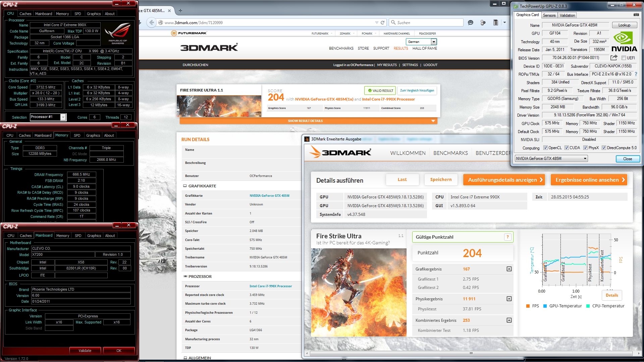Switch to the Validation tab in GPU-Z
This screenshot has height=362, width=644.
click(567, 15)
